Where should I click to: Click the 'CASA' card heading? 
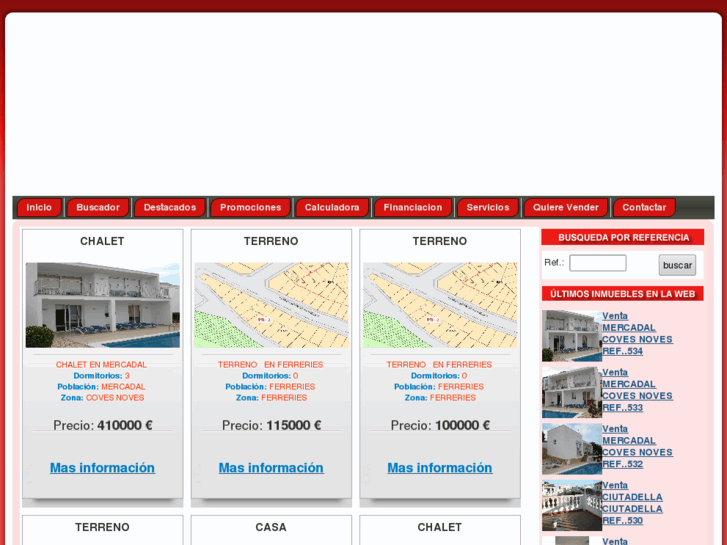(x=271, y=527)
